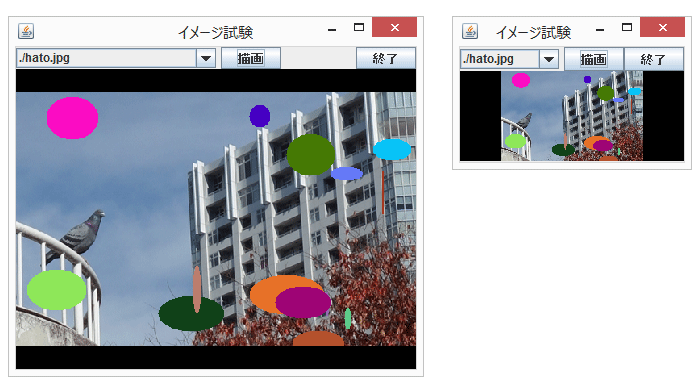The height and width of the screenshot is (380, 700).
Task: Click the Java icon in the small window title bar
Action: [470, 31]
